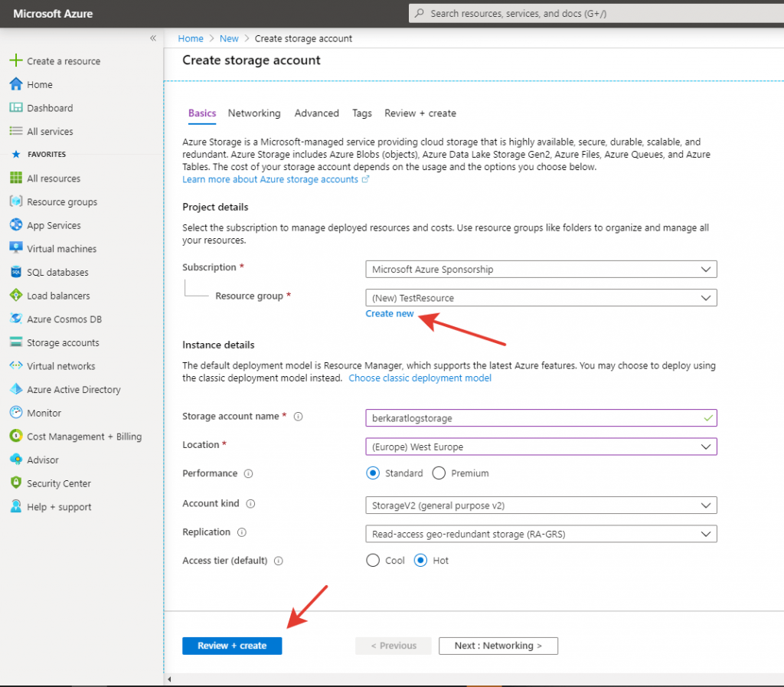Click the All resources grid icon
This screenshot has height=687, width=784.
tap(16, 178)
